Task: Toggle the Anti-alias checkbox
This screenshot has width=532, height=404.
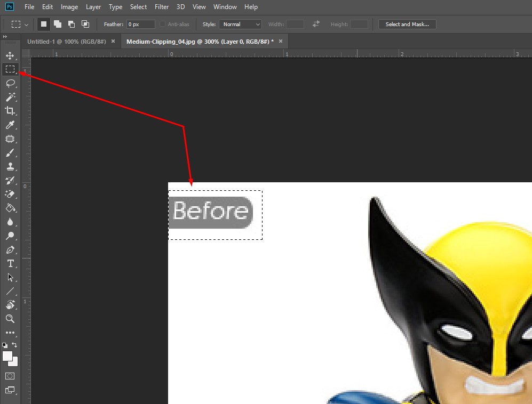Action: coord(163,25)
